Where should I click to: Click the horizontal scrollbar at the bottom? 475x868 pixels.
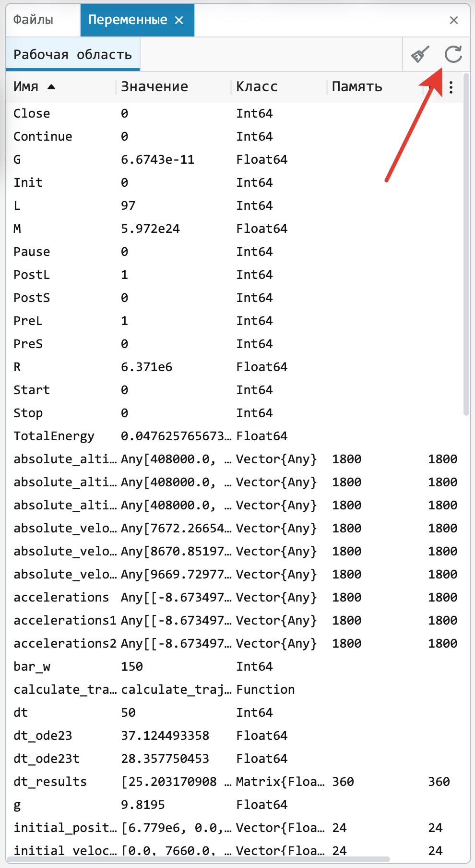(x=198, y=859)
